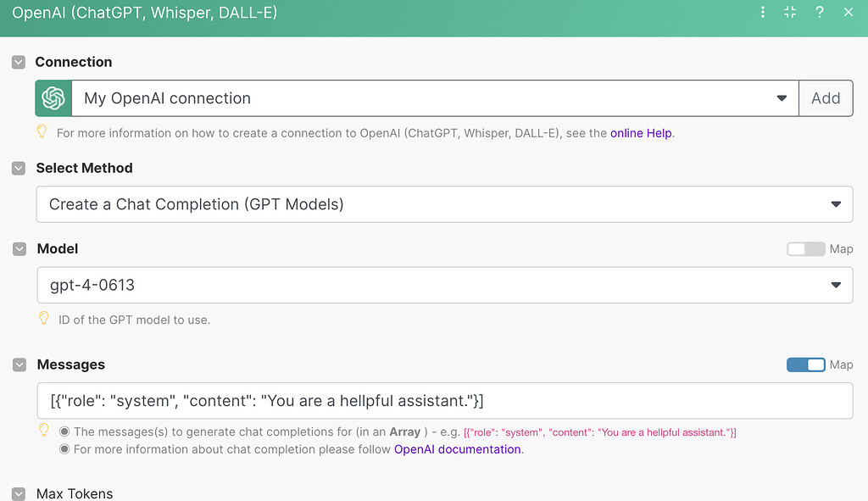This screenshot has width=868, height=501.
Task: Click inside the Messages input field
Action: pos(424,400)
